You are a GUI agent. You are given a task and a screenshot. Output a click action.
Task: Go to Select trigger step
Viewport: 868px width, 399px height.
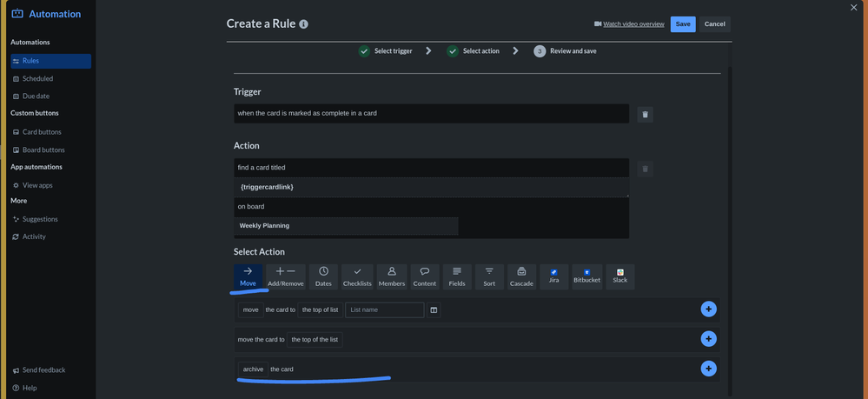tap(385, 51)
